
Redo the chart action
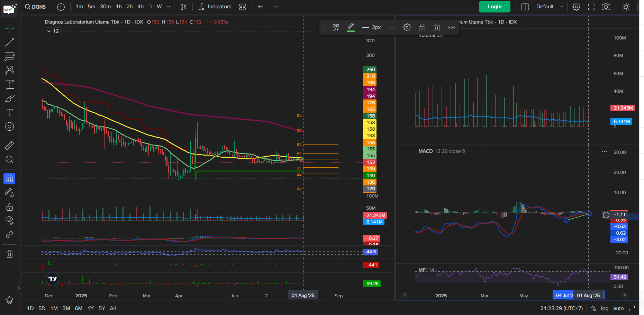pos(275,7)
